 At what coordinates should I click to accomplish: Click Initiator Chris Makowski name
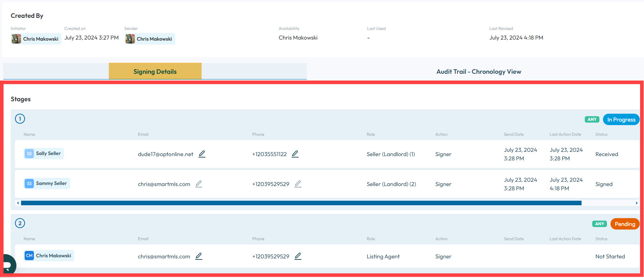pos(41,39)
